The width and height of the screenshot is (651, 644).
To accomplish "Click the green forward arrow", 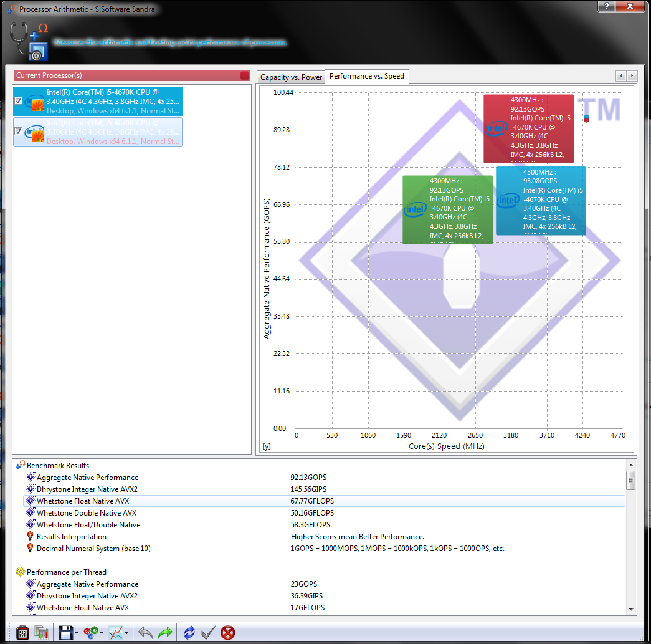I will point(165,633).
